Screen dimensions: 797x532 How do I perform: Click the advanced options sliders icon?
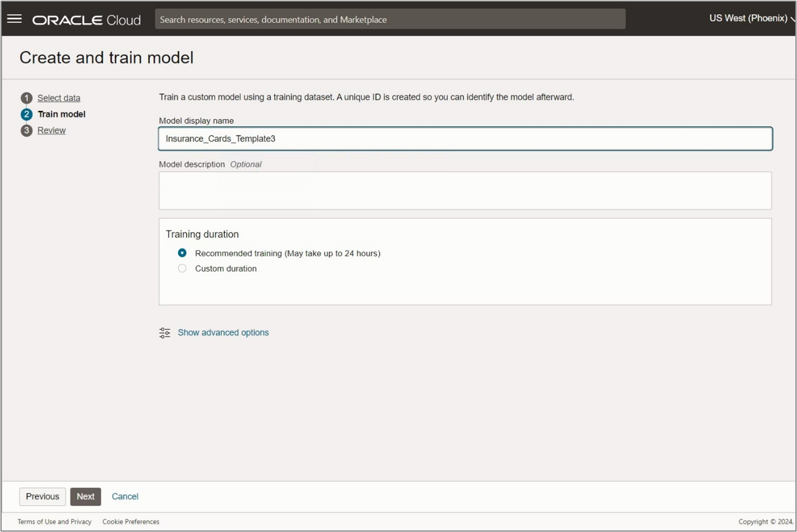[165, 333]
